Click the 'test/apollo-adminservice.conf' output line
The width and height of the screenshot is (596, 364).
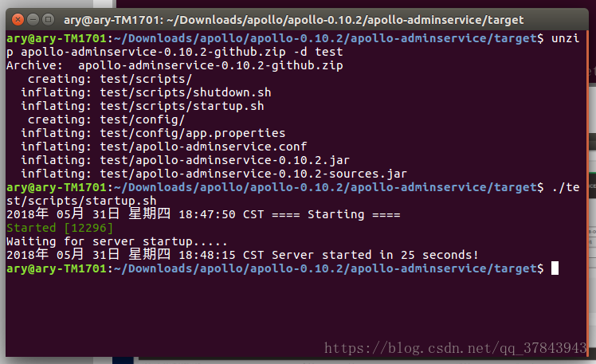click(x=164, y=147)
